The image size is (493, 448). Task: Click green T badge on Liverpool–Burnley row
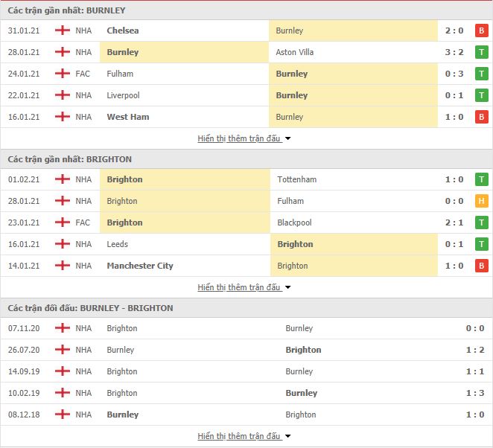click(x=481, y=95)
